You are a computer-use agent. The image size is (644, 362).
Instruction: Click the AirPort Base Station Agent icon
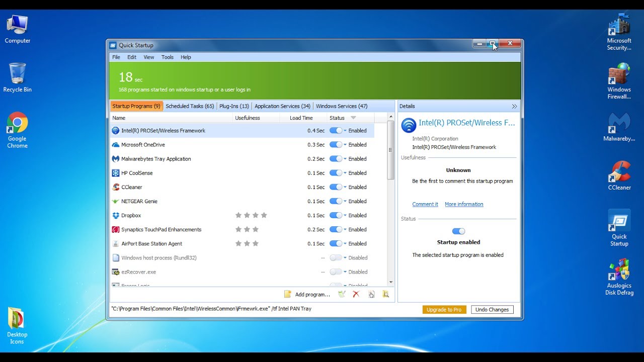click(x=116, y=243)
